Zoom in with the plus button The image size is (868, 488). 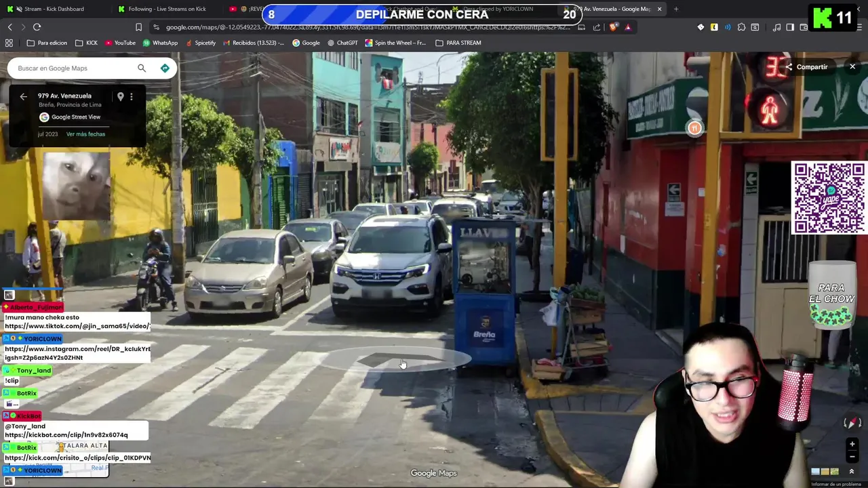852,445
